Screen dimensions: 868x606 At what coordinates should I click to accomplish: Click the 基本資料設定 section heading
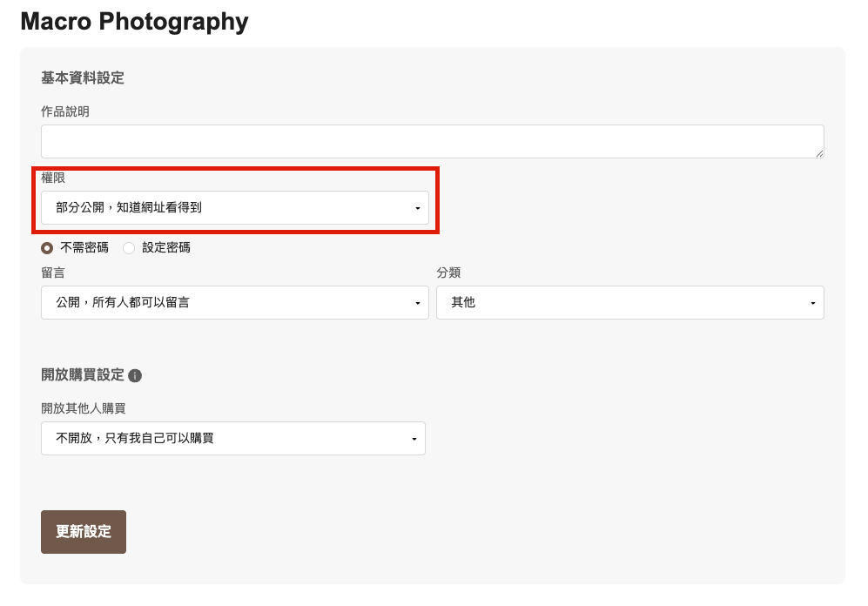[x=83, y=78]
